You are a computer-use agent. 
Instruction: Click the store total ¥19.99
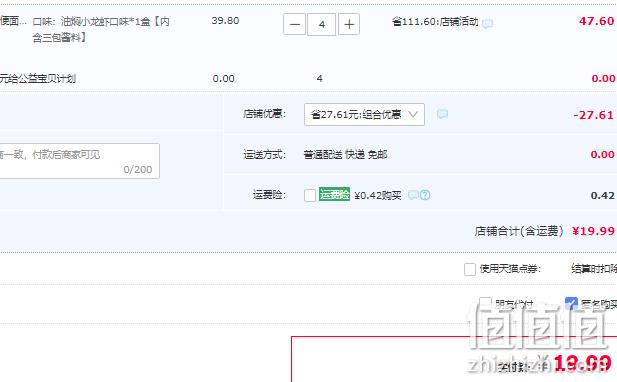coord(593,231)
